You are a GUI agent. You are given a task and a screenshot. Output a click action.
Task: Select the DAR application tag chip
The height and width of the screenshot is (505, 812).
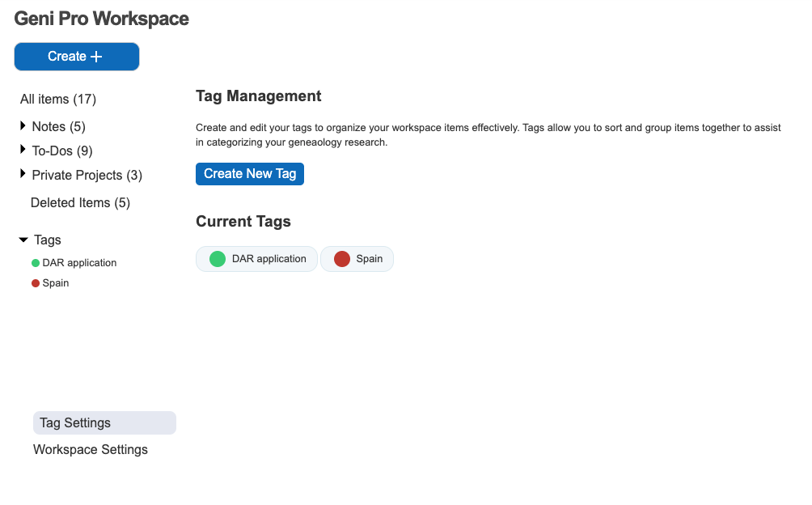click(256, 259)
